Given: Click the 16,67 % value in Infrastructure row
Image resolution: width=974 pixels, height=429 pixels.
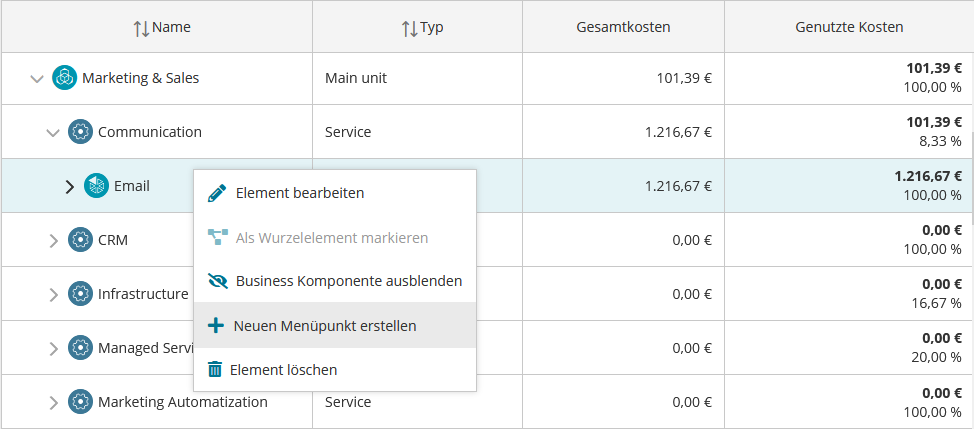Looking at the screenshot, I should [935, 303].
